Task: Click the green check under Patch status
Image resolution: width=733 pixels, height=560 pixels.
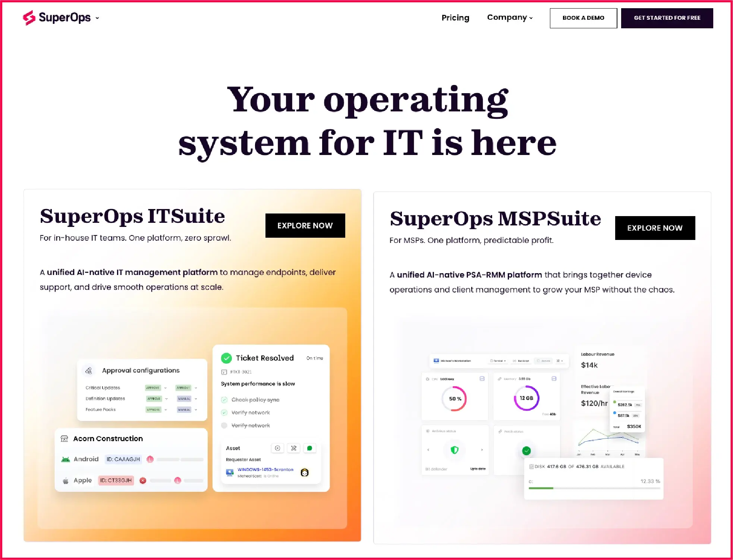Action: point(526,451)
